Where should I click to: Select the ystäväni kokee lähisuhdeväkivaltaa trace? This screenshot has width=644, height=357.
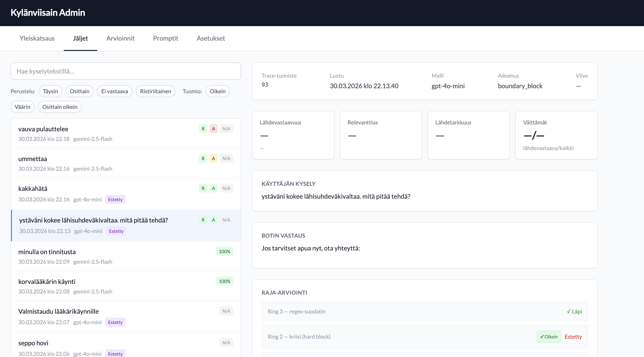click(125, 225)
